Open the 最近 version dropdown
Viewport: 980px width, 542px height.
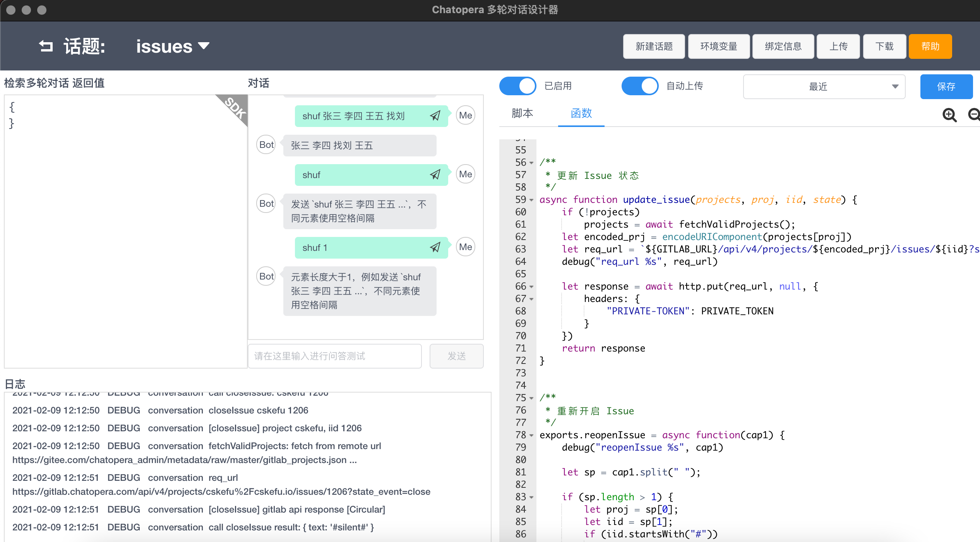pos(824,87)
